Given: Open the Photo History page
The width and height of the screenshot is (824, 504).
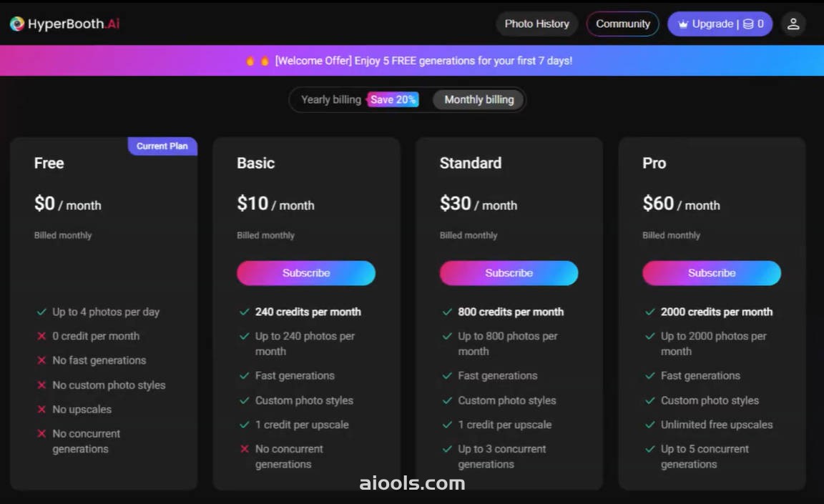Looking at the screenshot, I should [x=536, y=24].
